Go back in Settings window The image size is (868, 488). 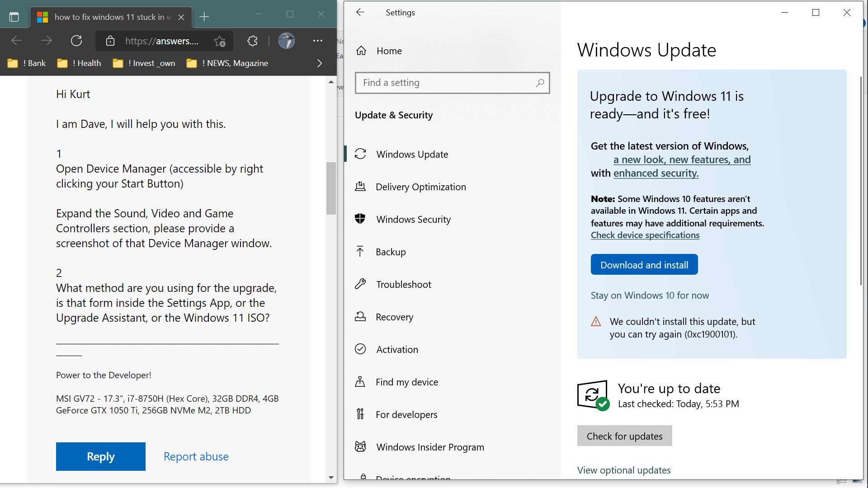360,12
